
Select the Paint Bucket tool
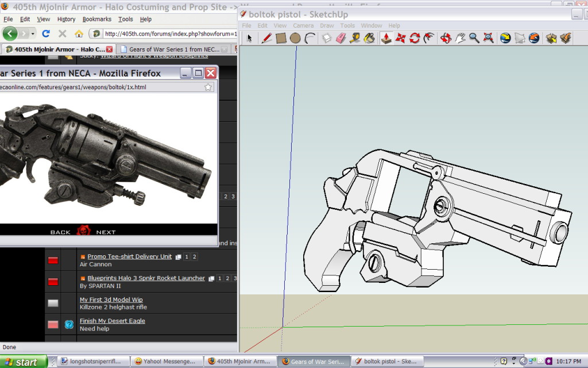coord(369,38)
